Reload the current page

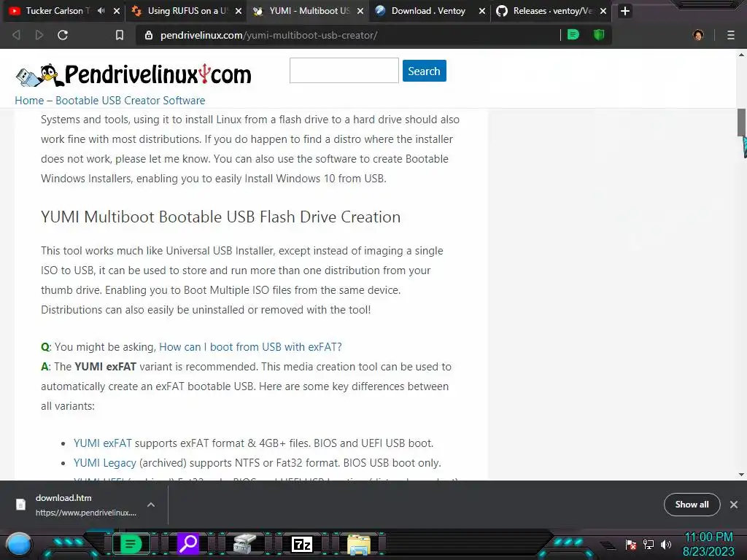click(63, 35)
